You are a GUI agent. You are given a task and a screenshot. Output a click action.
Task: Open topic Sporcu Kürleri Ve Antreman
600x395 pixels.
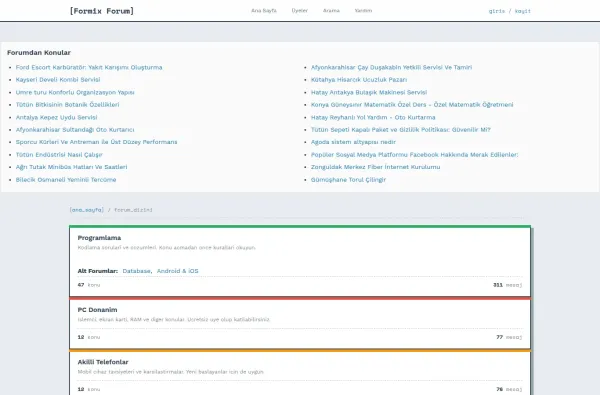(96, 142)
